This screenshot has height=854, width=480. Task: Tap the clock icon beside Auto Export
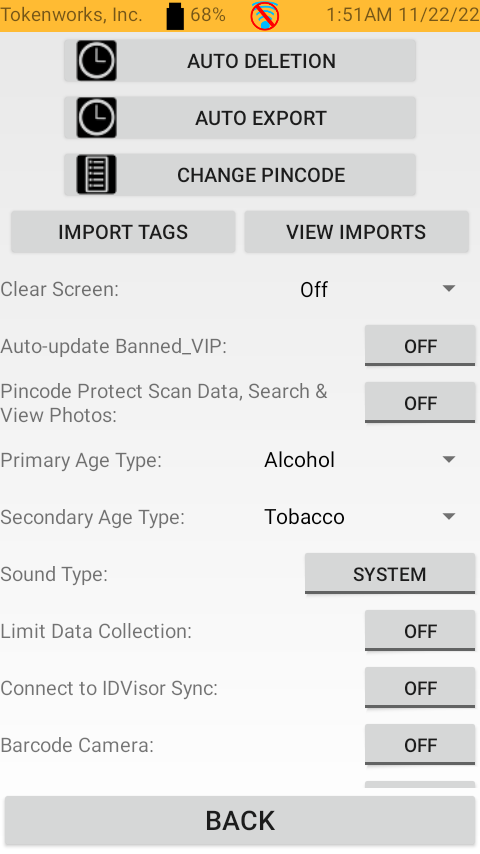click(96, 118)
